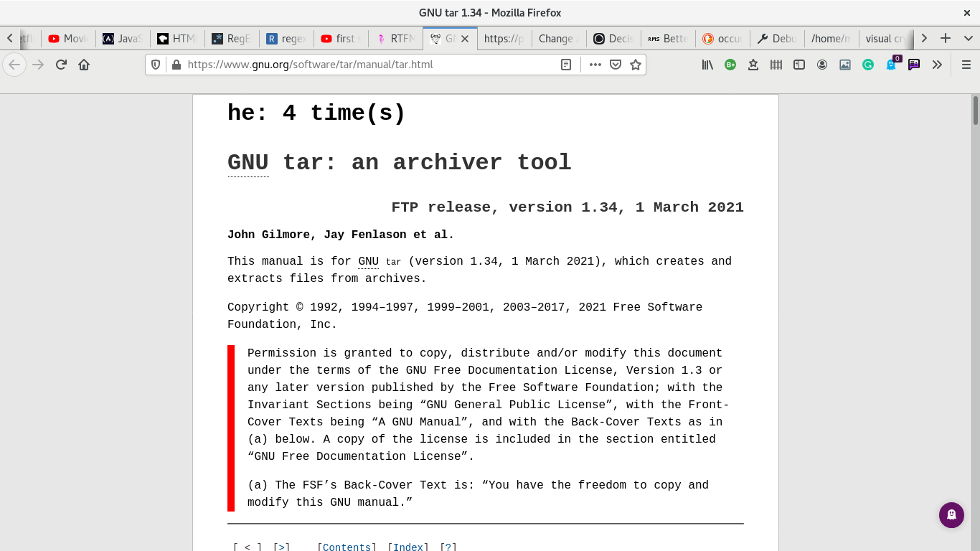
Task: Save page to Pocket
Action: [615, 65]
